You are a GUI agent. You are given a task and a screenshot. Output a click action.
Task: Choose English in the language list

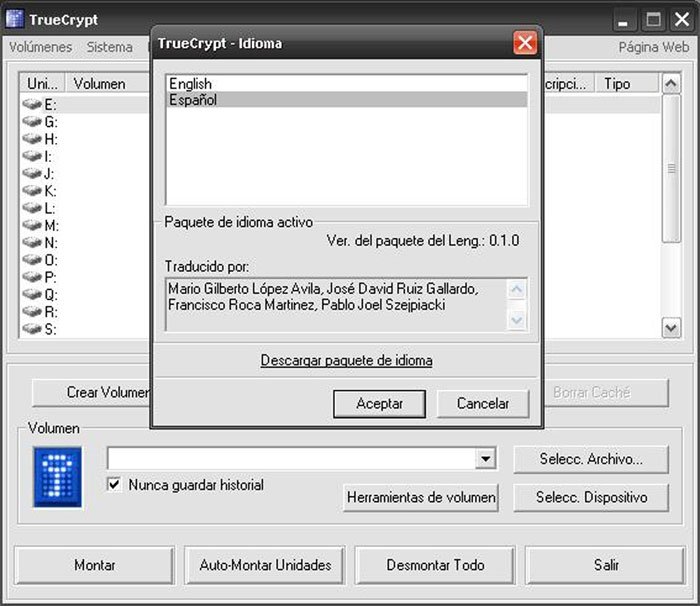click(346, 84)
